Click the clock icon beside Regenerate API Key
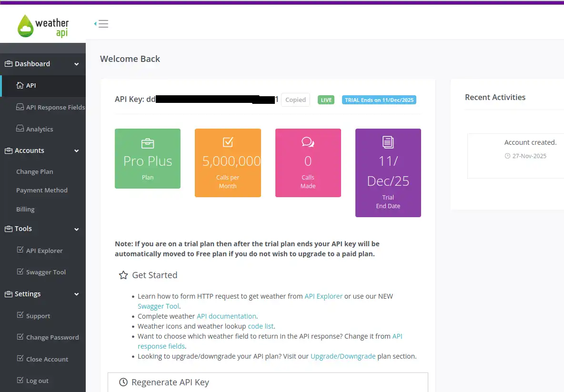The width and height of the screenshot is (564, 392). (123, 382)
